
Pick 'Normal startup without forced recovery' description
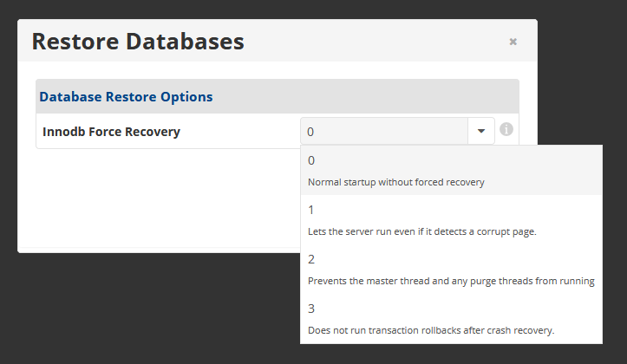pyautogui.click(x=395, y=182)
